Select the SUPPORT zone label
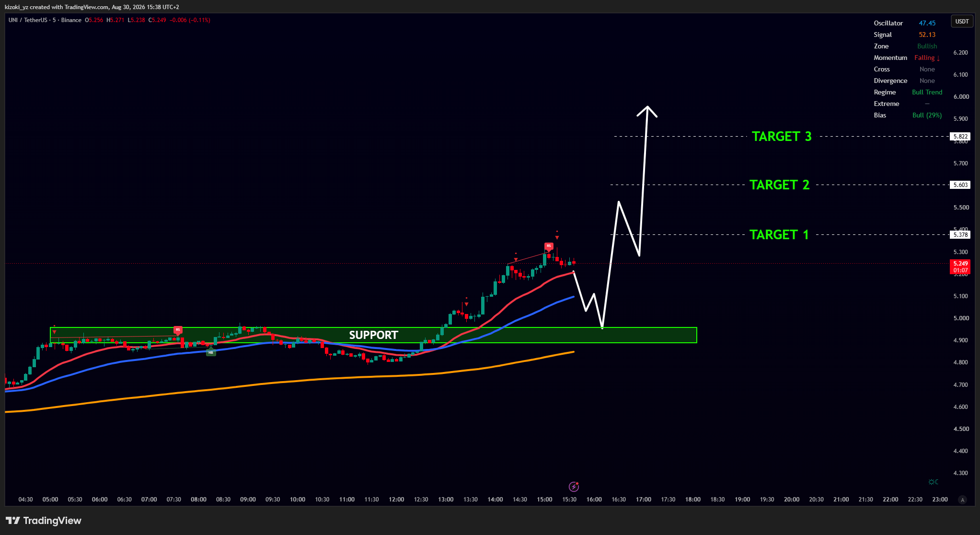980x535 pixels. click(374, 335)
